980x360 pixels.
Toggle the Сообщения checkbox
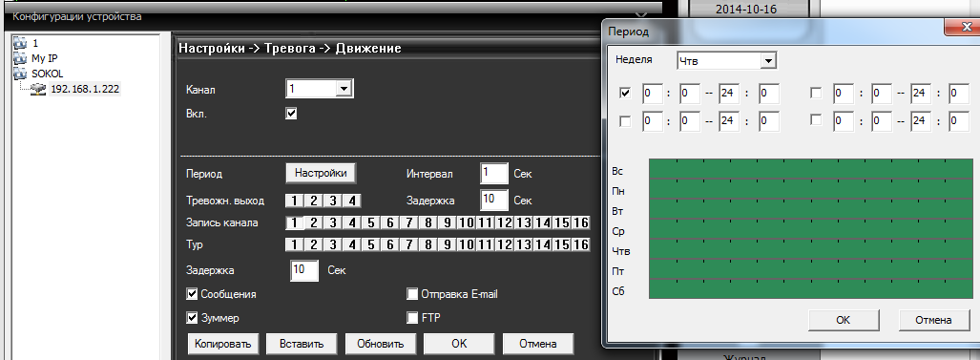pos(193,294)
